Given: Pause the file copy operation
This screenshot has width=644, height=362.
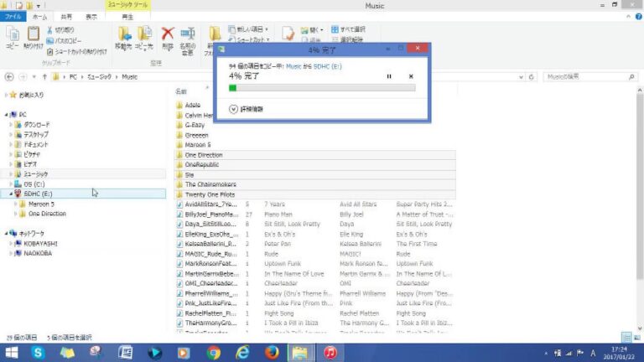Looking at the screenshot, I should click(x=389, y=76).
